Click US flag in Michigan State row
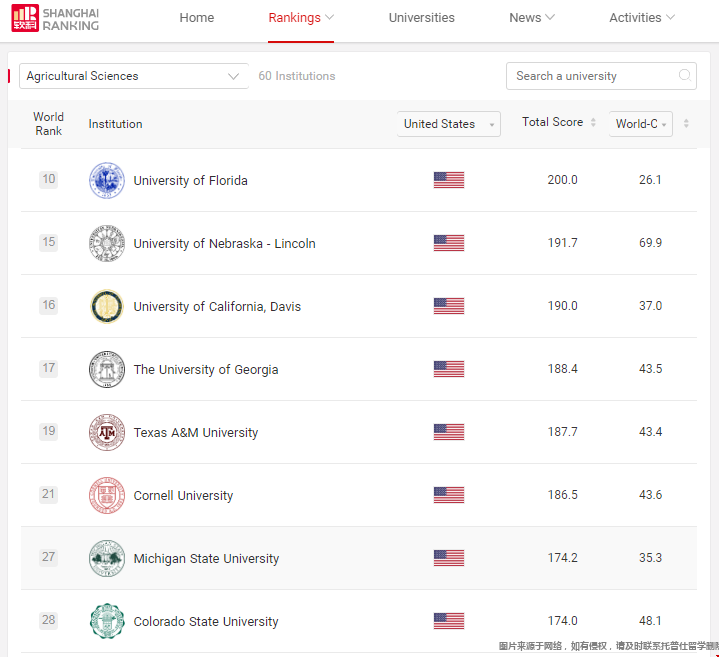Image resolution: width=719 pixels, height=657 pixels. point(449,558)
